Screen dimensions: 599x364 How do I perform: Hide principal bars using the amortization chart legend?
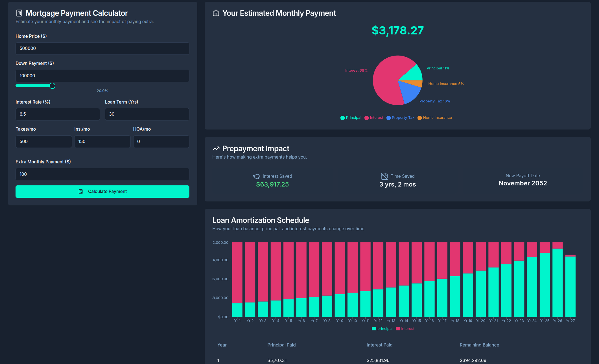click(382, 328)
